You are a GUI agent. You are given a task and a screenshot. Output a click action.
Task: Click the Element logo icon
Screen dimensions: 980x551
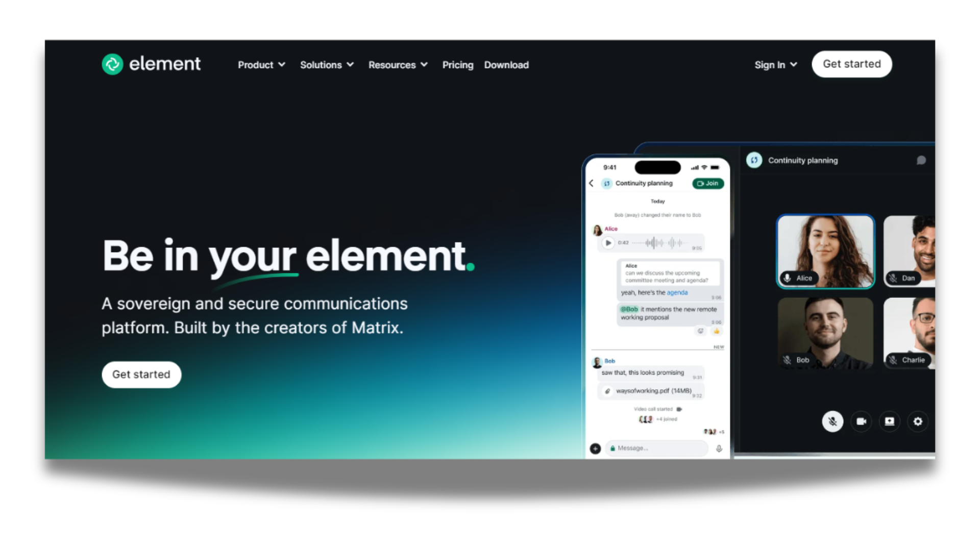111,64
